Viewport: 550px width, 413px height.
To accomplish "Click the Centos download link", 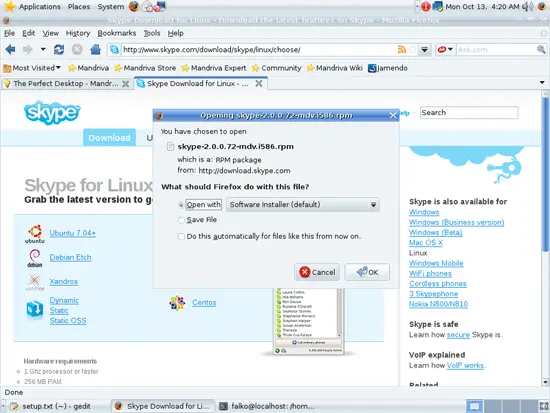I will tap(204, 302).
